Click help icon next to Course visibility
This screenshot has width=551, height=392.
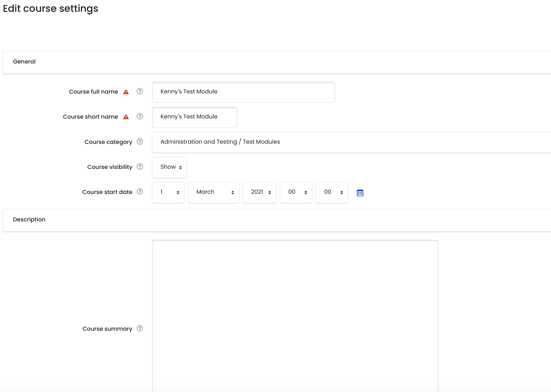click(140, 167)
